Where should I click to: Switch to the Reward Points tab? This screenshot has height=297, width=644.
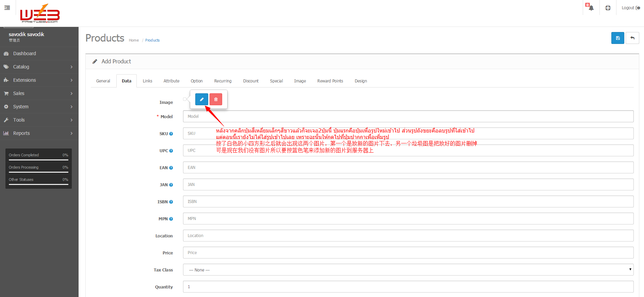click(x=330, y=81)
